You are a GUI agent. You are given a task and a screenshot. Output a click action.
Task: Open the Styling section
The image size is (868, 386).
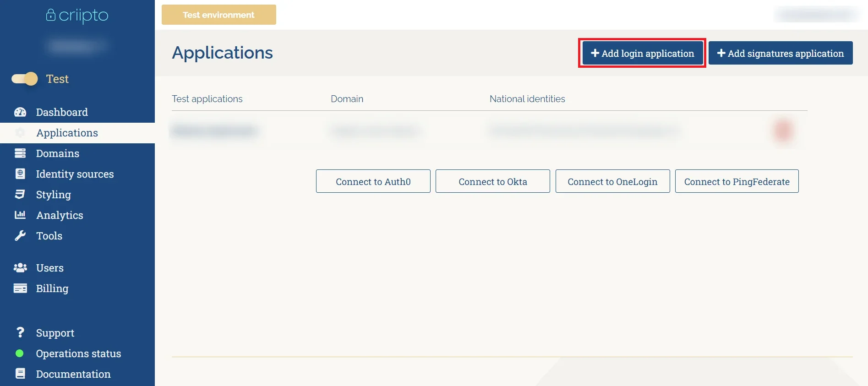coord(54,195)
